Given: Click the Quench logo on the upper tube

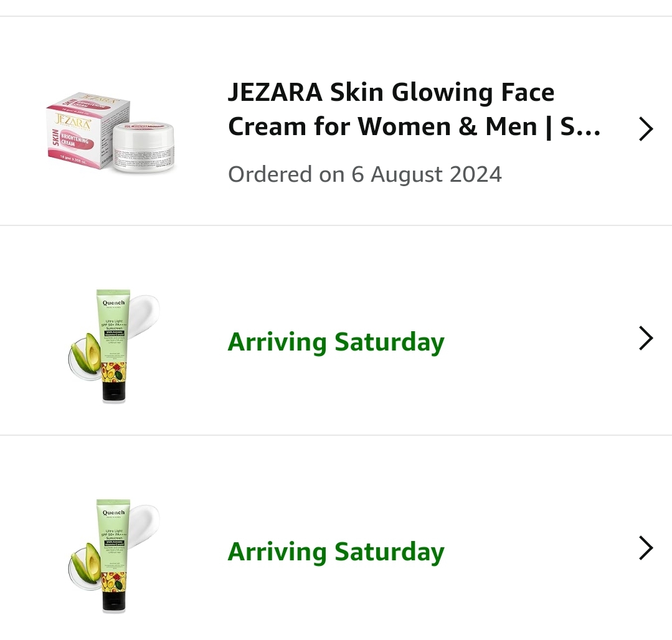Looking at the screenshot, I should [x=113, y=303].
